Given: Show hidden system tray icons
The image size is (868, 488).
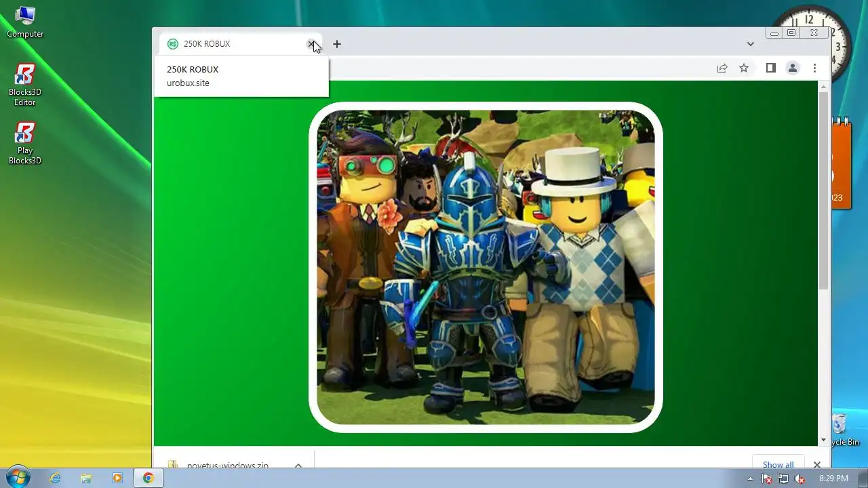Looking at the screenshot, I should 750,479.
